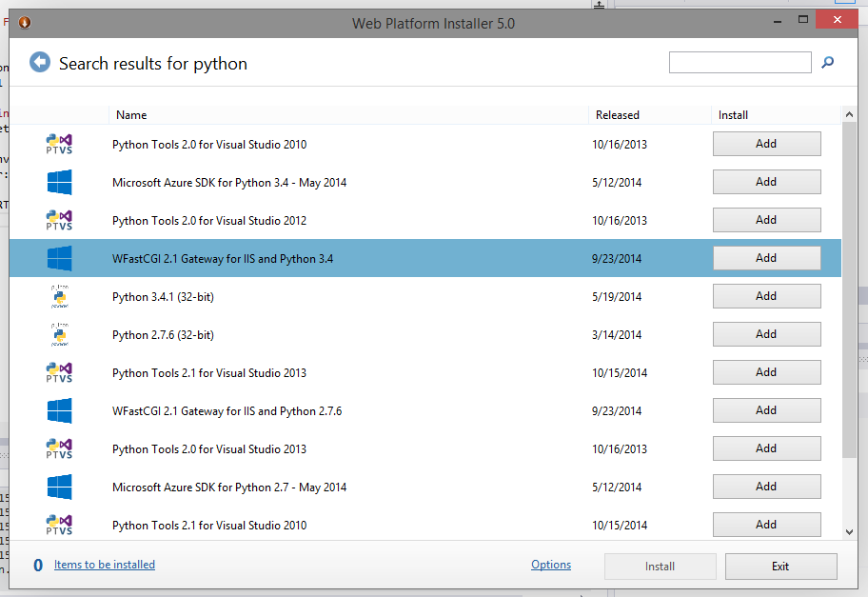Image resolution: width=868 pixels, height=597 pixels.
Task: Go back using the blue arrow icon
Action: point(40,62)
